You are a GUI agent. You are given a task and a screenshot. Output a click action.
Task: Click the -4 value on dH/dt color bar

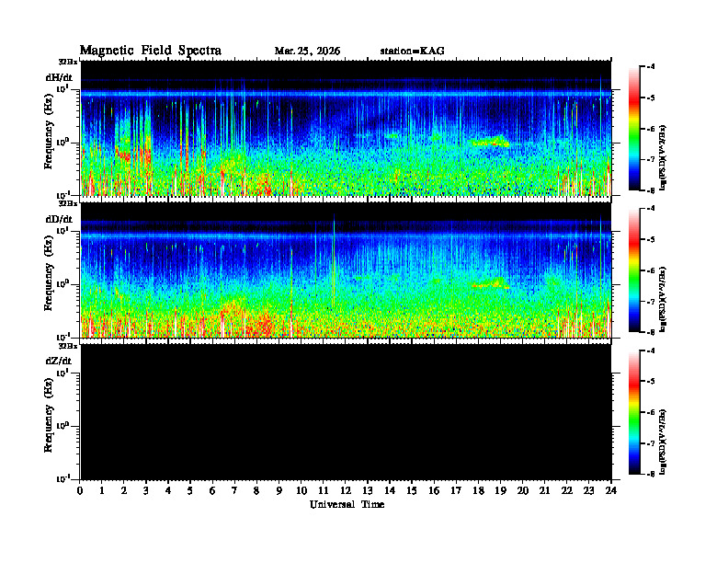coord(651,67)
